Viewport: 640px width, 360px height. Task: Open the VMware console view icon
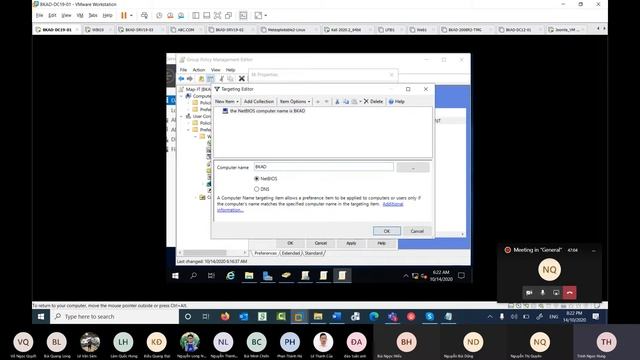pos(243,16)
